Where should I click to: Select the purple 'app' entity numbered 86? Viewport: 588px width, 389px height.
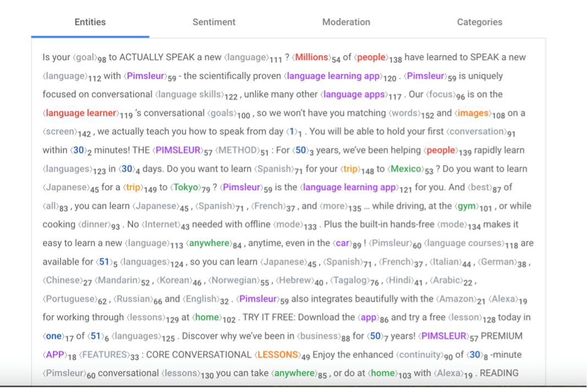pos(368,318)
